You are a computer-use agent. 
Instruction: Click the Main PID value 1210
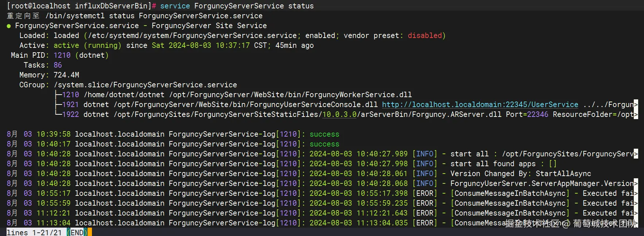[x=62, y=55]
